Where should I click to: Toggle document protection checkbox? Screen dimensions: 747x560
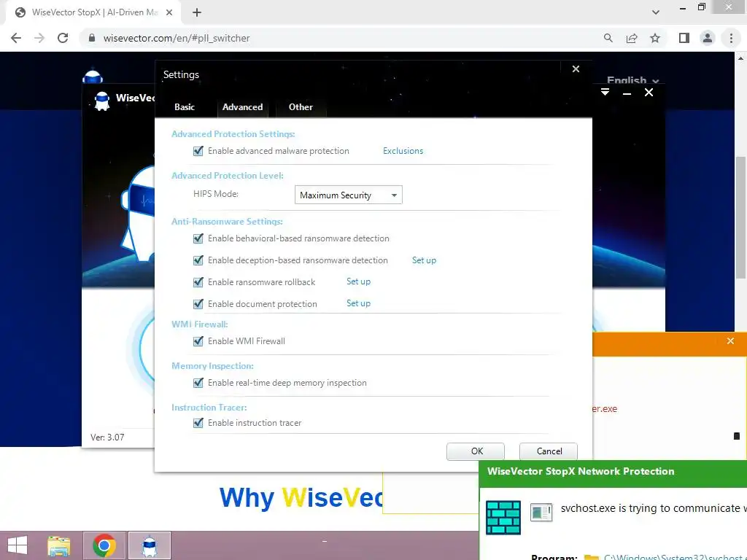(x=198, y=304)
